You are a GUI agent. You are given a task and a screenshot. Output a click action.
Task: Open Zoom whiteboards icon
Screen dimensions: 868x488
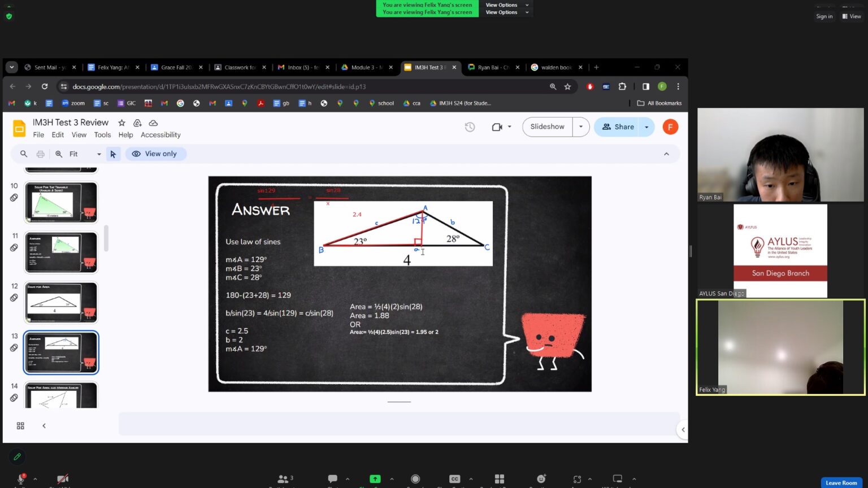[x=617, y=479]
